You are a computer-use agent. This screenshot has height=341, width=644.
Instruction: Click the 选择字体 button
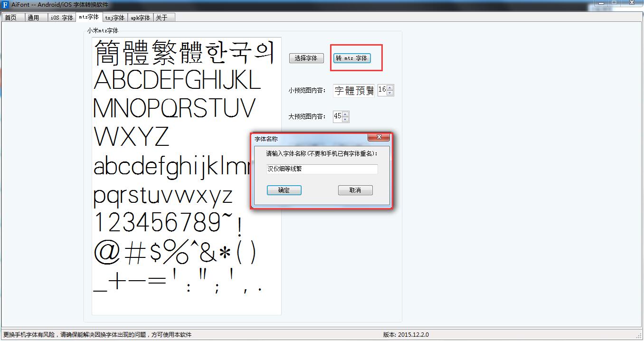[x=306, y=58]
